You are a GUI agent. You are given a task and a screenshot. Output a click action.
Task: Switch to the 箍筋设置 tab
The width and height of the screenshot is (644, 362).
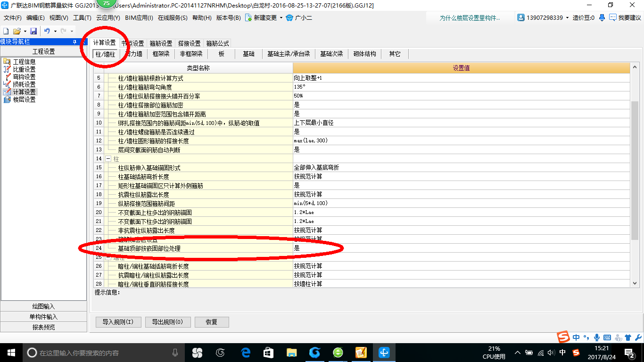161,43
